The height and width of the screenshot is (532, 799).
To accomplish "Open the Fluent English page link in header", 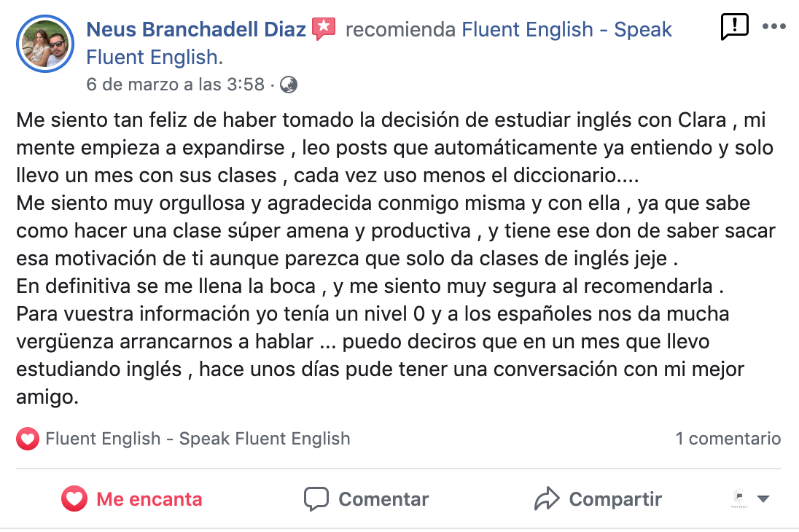I will [x=378, y=43].
